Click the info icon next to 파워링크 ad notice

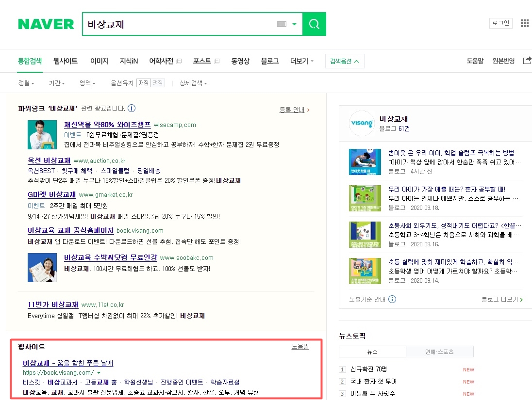(x=132, y=108)
